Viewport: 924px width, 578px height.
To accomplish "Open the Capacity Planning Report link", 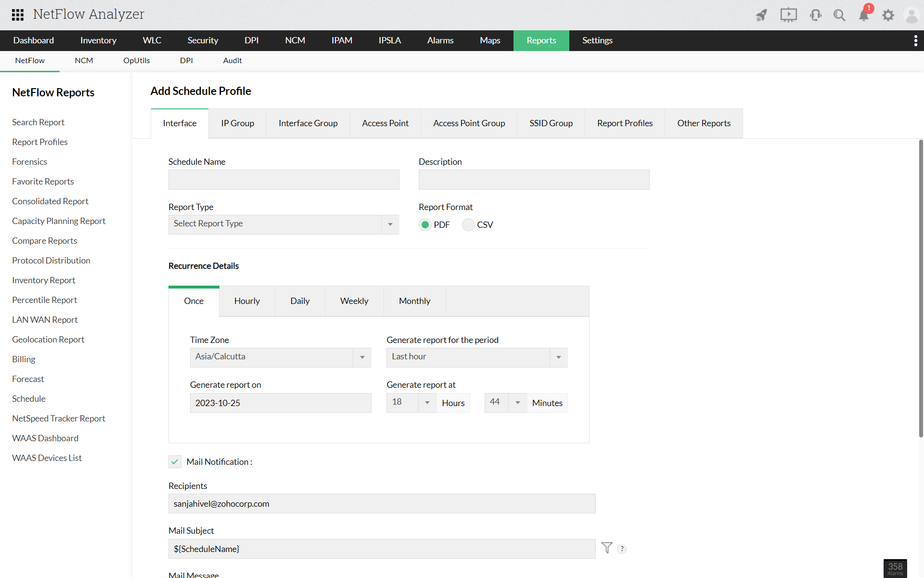I will [59, 221].
